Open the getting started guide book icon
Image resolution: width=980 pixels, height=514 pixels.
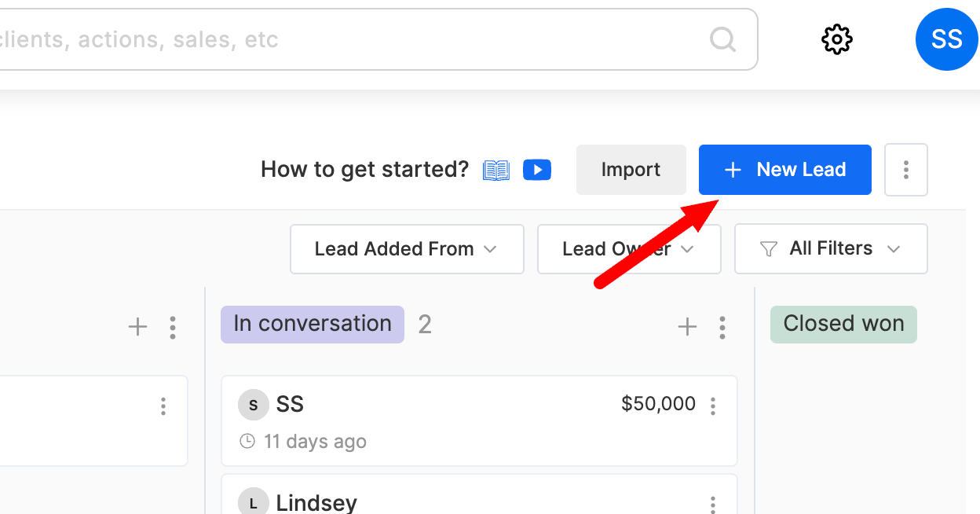pyautogui.click(x=496, y=170)
